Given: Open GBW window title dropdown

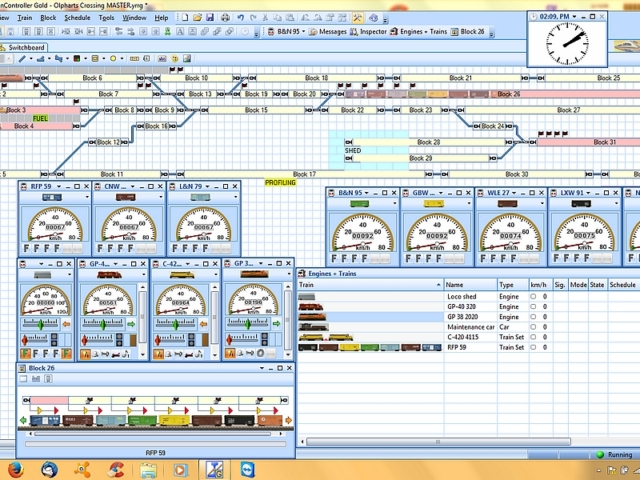Looking at the screenshot, I should click(x=440, y=193).
